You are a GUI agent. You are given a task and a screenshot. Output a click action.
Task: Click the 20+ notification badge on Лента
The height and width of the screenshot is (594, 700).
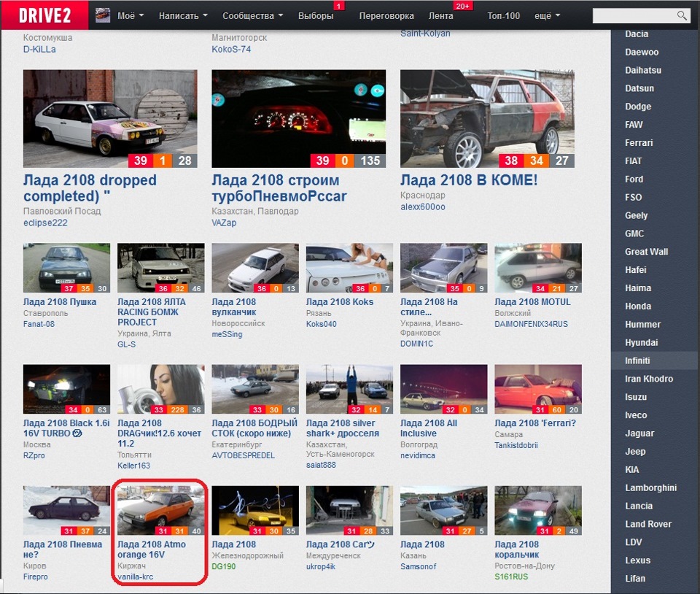tap(462, 6)
